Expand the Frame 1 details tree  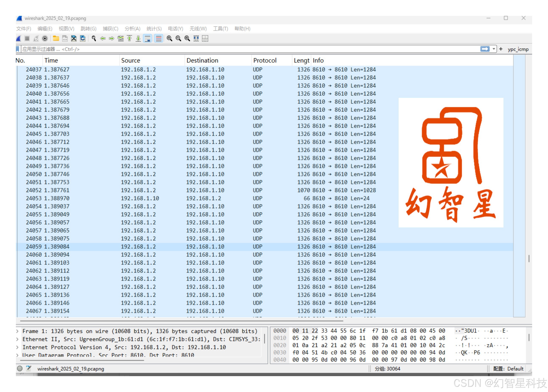(x=17, y=331)
